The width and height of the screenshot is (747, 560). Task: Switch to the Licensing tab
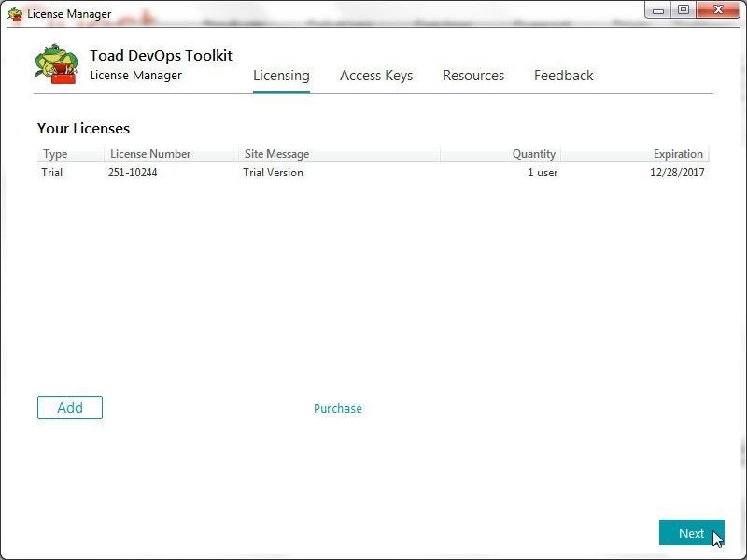281,76
